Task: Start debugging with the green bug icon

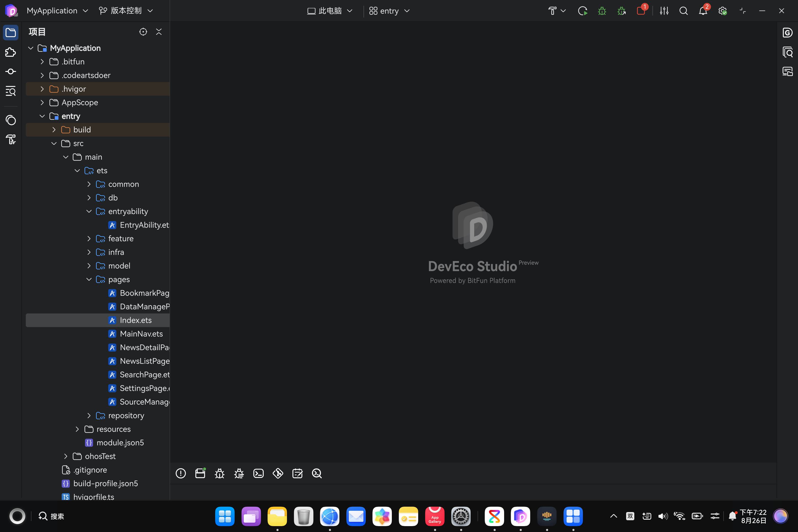Action: [x=602, y=11]
